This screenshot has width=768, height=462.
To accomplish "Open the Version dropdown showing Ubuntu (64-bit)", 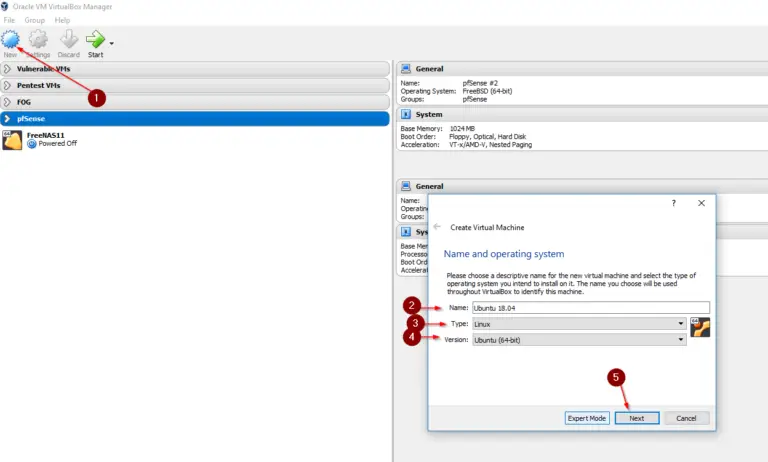I will (579, 340).
